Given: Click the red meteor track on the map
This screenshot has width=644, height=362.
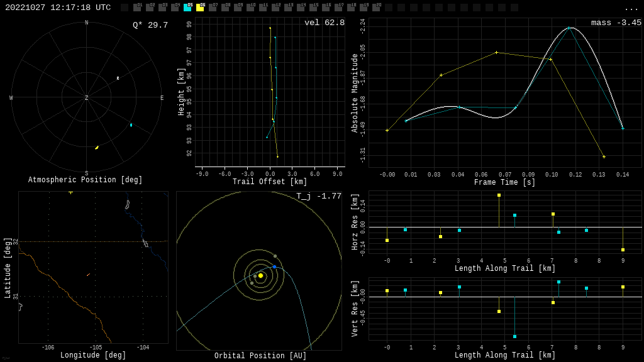Looking at the screenshot, I should (x=88, y=275).
